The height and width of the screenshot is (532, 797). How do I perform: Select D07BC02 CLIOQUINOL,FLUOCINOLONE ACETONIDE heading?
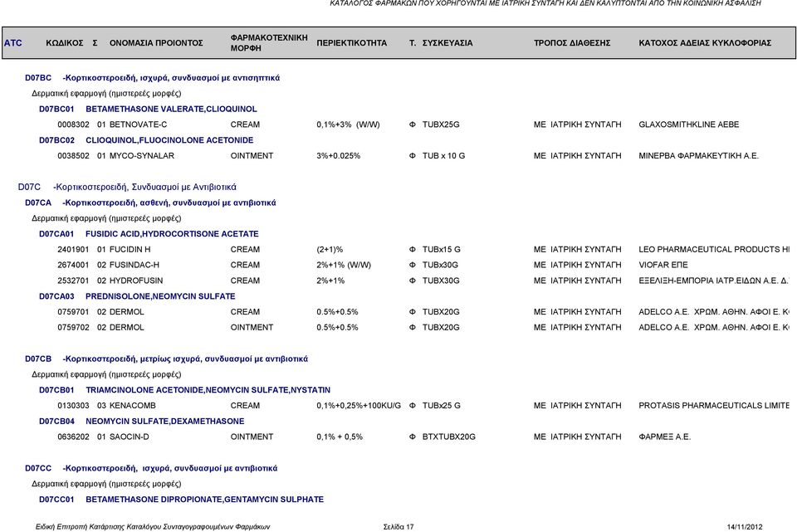[x=146, y=140]
